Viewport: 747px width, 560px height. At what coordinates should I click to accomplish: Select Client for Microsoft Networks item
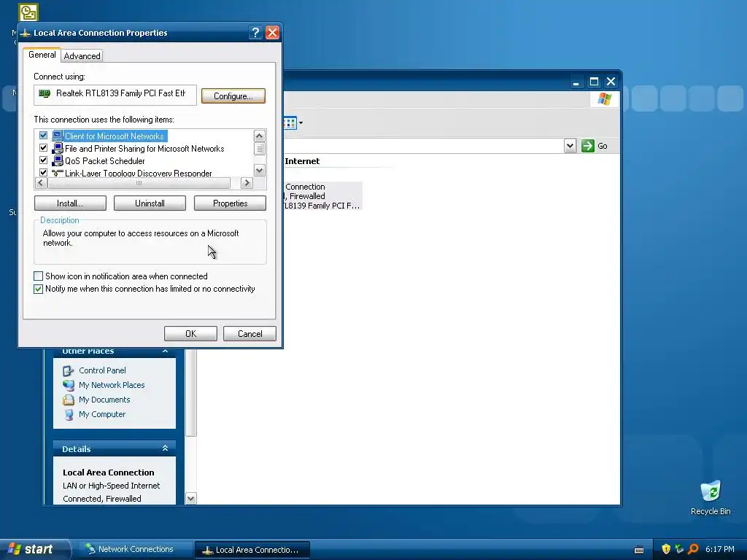115,136
